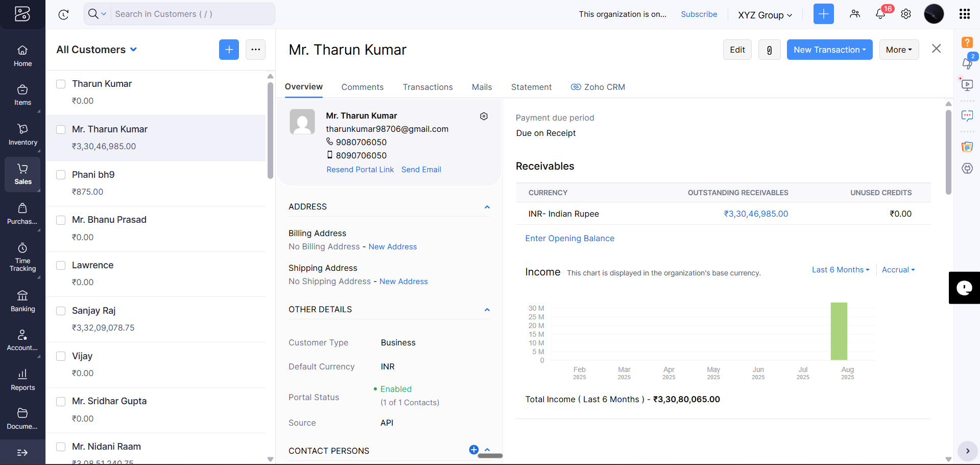
Task: Open the apps grid launcher icon
Action: click(x=964, y=14)
